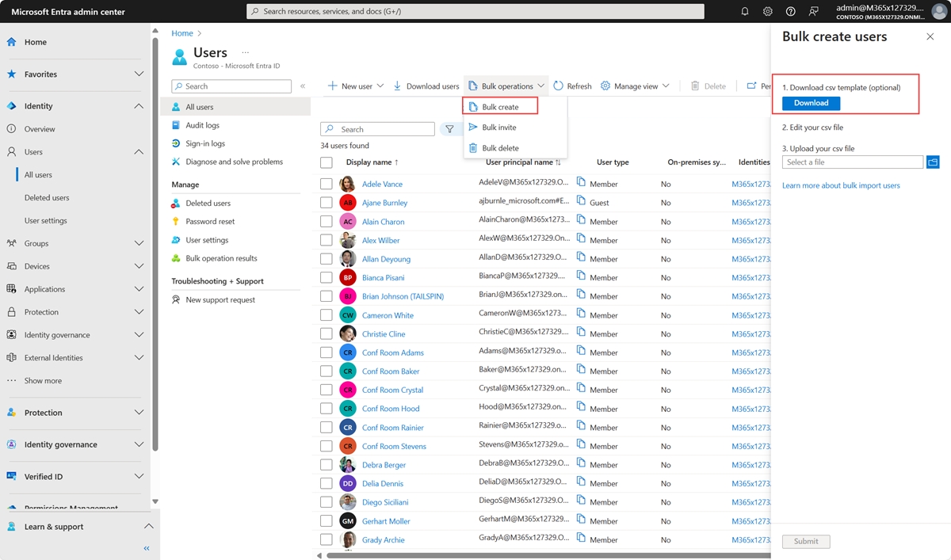Choose Bulk invite from the menu
Viewport: 951px width, 560px height.
[x=498, y=128]
